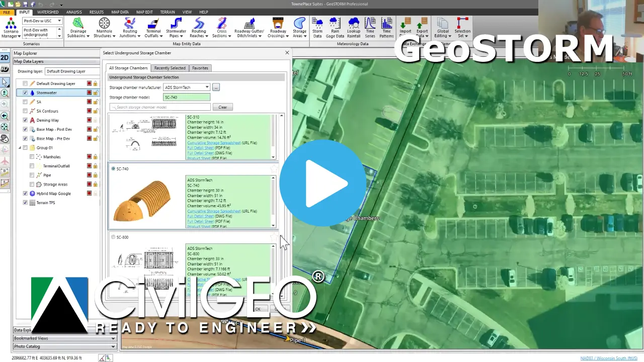Image resolution: width=644 pixels, height=362 pixels.
Task: Open the MAP DATA ribbon tab
Action: (120, 12)
